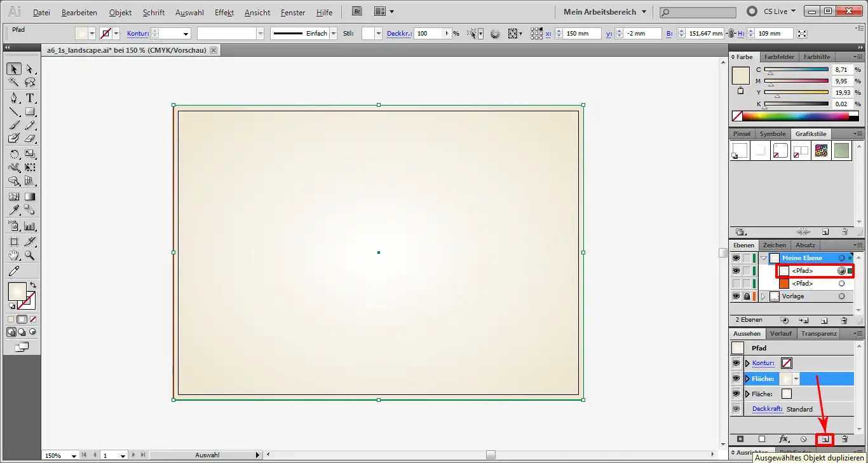
Task: Switch to the Farbfelder tab
Action: (779, 57)
